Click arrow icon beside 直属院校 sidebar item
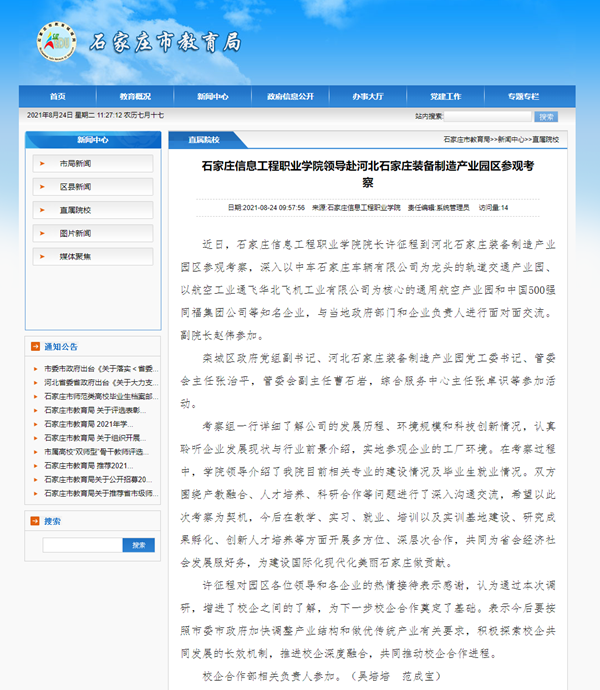The width and height of the screenshot is (600, 690). tap(40, 210)
